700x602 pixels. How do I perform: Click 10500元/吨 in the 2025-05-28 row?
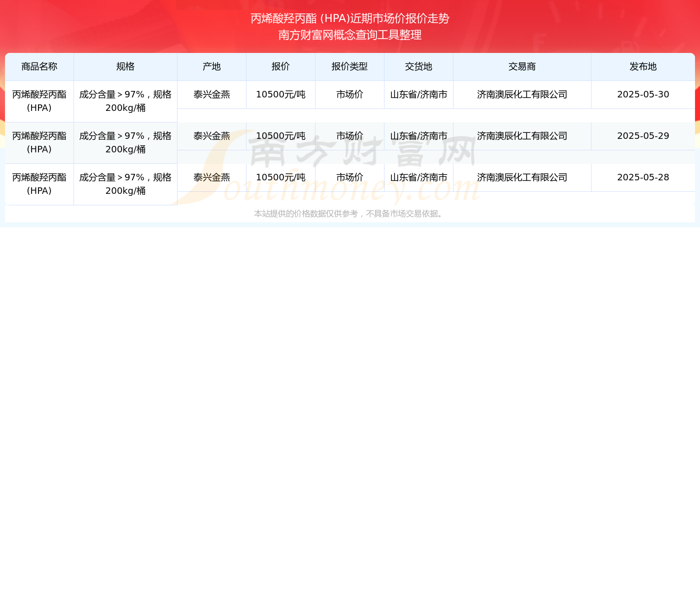click(x=281, y=178)
